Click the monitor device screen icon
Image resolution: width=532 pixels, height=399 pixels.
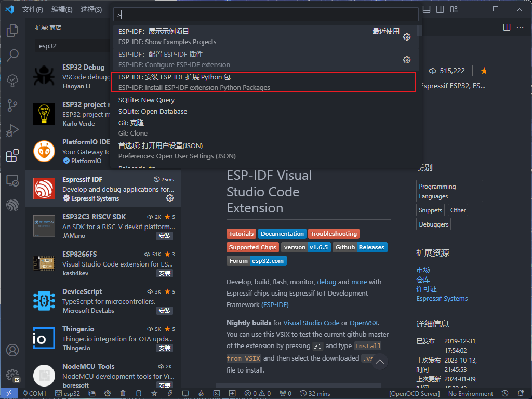(185, 394)
